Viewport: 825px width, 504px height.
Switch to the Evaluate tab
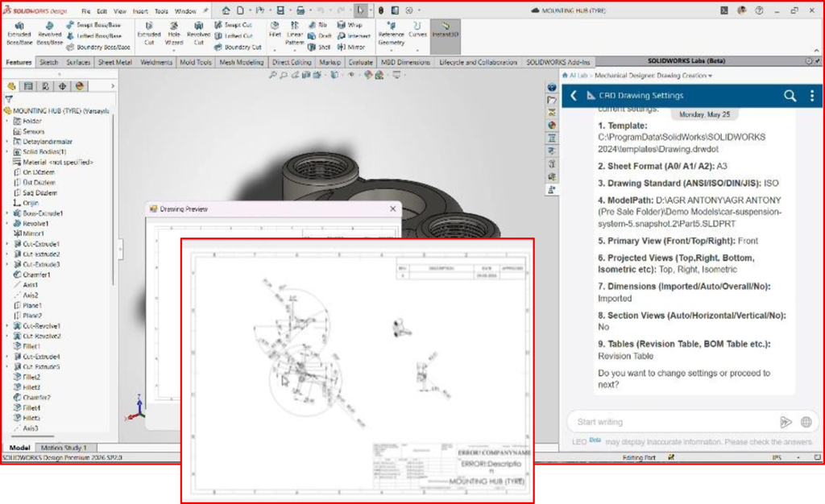point(360,62)
